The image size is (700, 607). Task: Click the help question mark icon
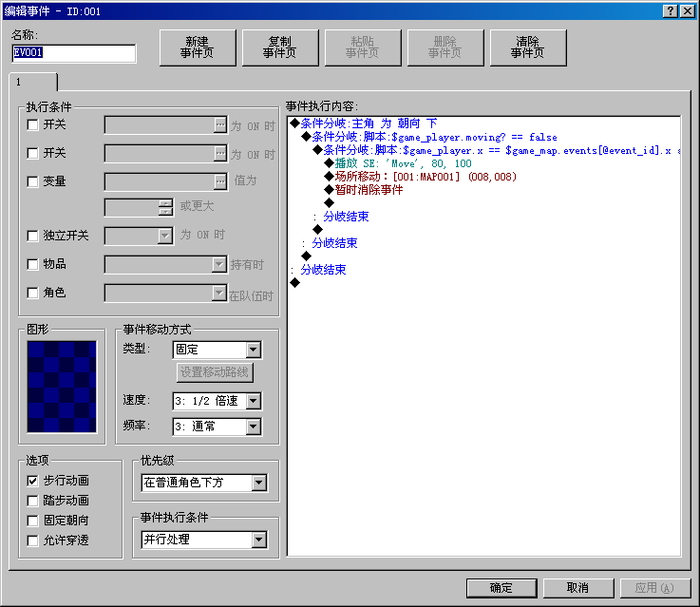[671, 11]
